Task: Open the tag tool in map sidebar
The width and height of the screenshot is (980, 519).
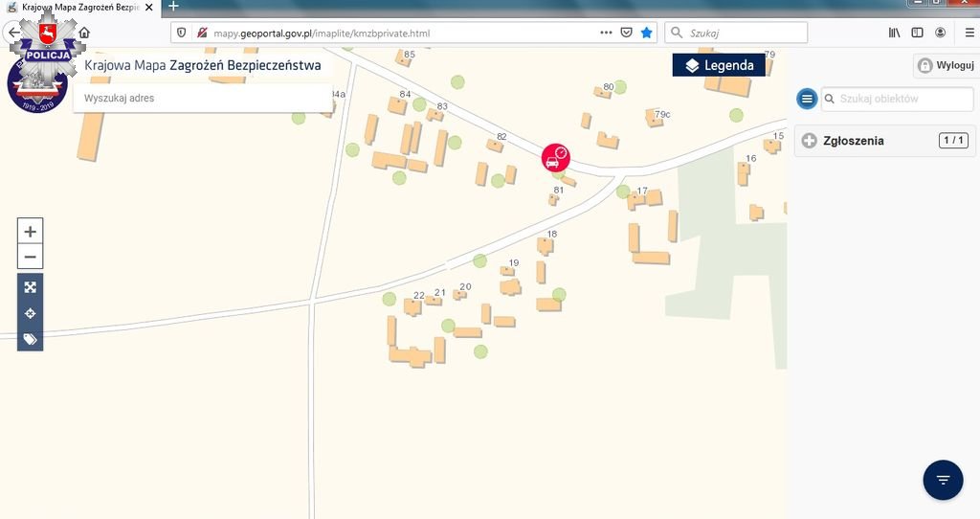Action: [30, 339]
